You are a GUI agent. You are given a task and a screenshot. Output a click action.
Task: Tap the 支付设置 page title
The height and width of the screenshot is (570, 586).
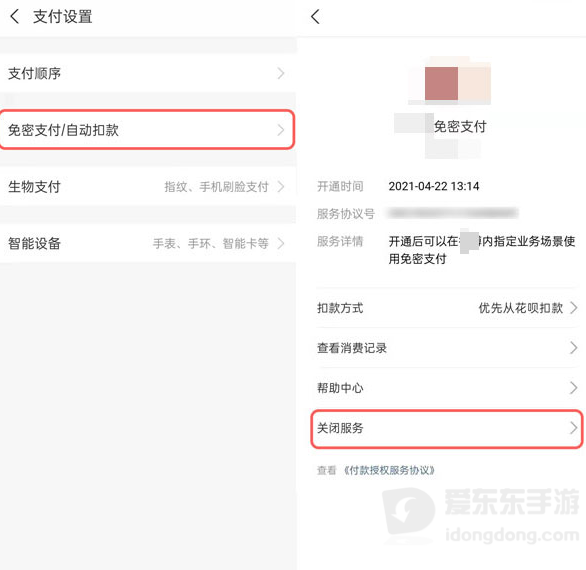[x=63, y=17]
